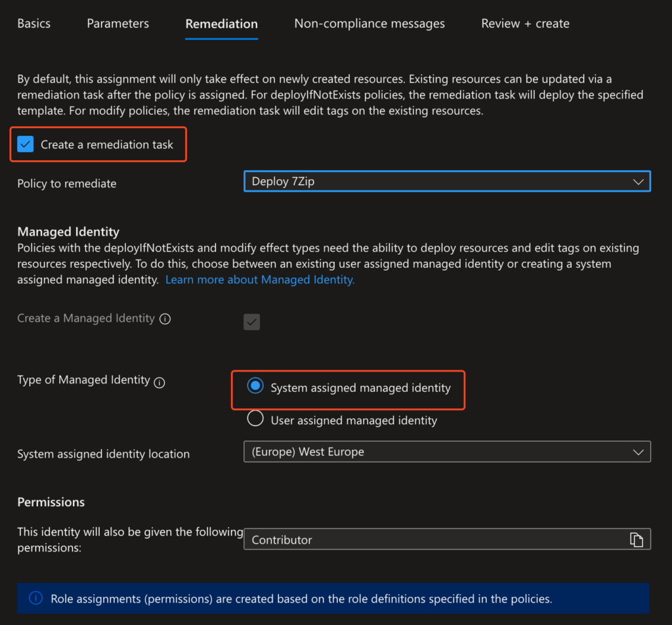Open the Learn more about Managed Identity link
Screen dimensions: 672x625
[260, 280]
